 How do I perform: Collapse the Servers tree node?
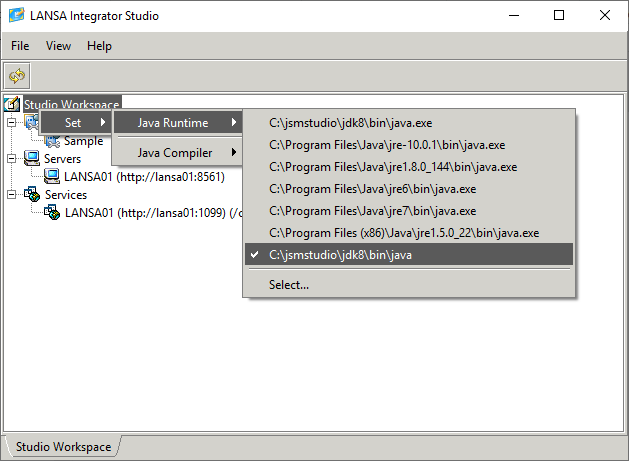pos(12,158)
